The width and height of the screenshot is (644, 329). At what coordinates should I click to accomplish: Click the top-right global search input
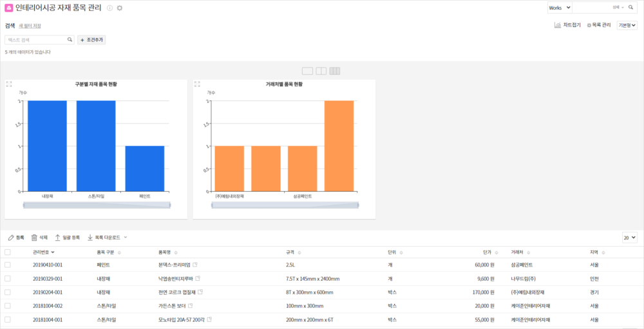tap(591, 7)
